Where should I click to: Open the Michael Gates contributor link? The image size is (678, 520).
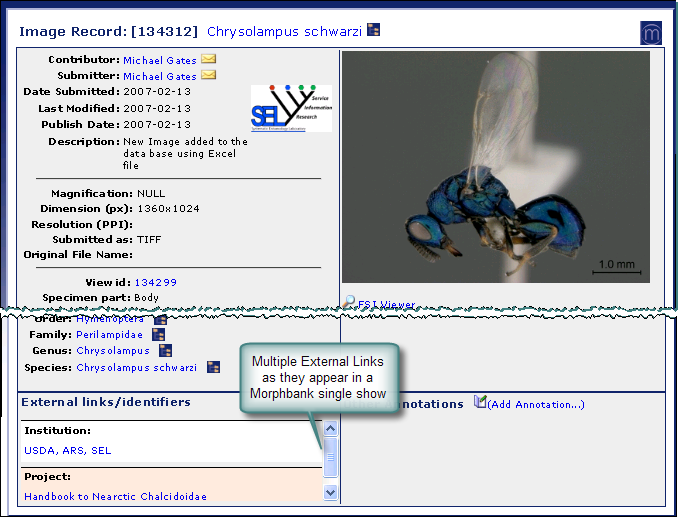160,61
